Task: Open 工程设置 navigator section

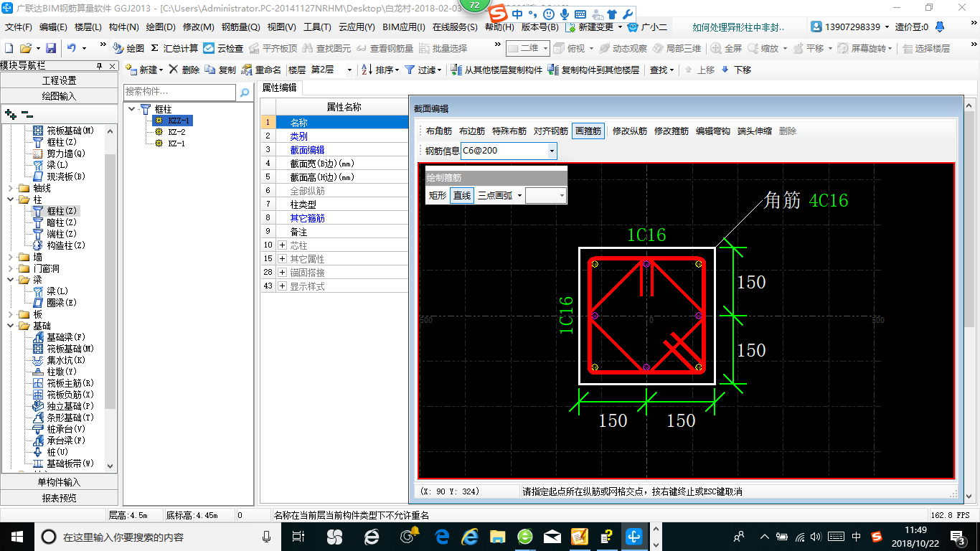Action: pos(59,80)
